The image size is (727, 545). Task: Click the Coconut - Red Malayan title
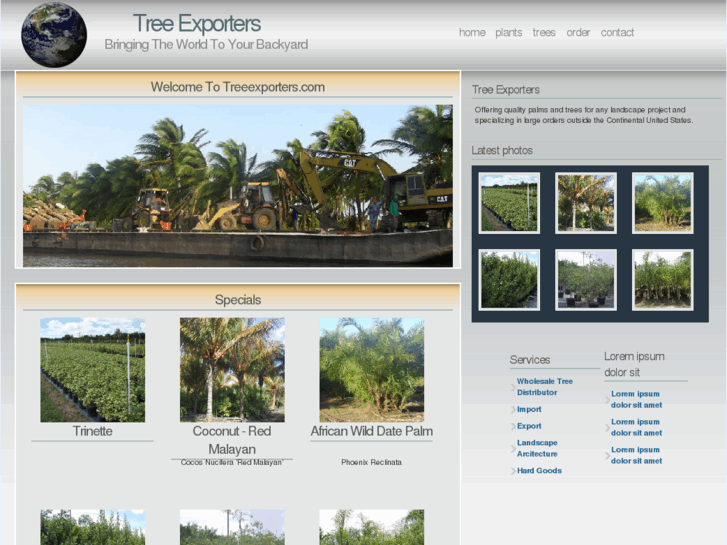pos(232,440)
